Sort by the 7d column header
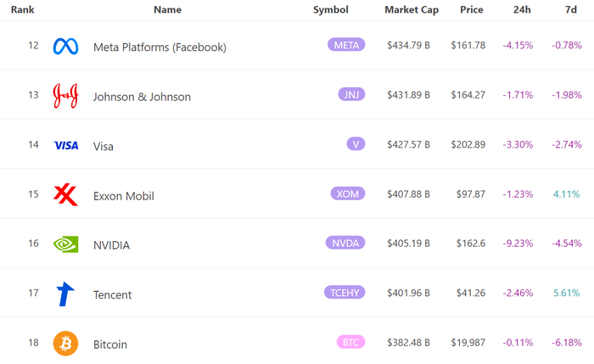Screen dimensions: 594x364 [x=570, y=10]
